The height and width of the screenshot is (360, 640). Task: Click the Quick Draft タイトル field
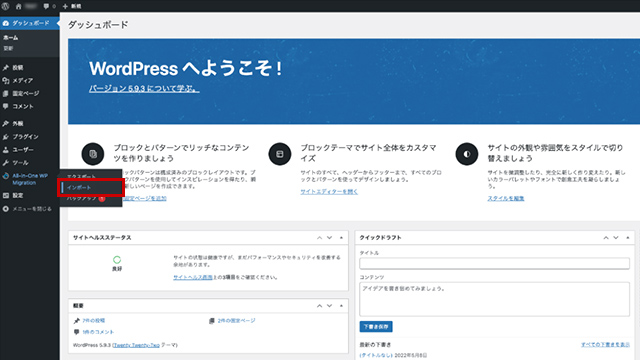494,263
